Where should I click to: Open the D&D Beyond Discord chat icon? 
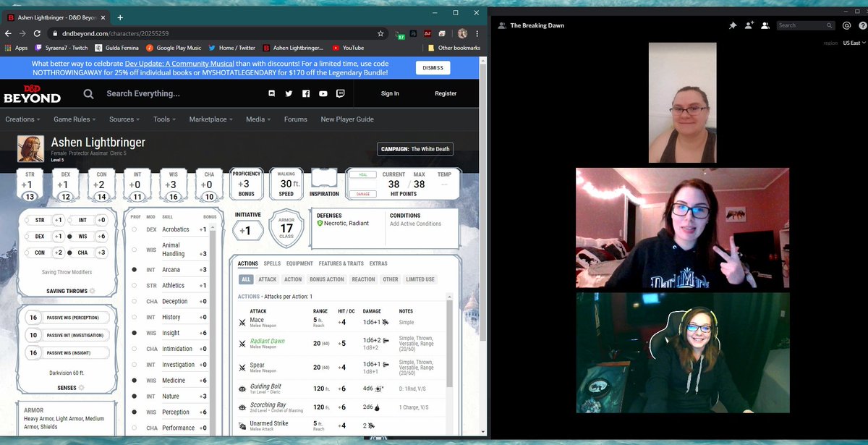pyautogui.click(x=272, y=93)
